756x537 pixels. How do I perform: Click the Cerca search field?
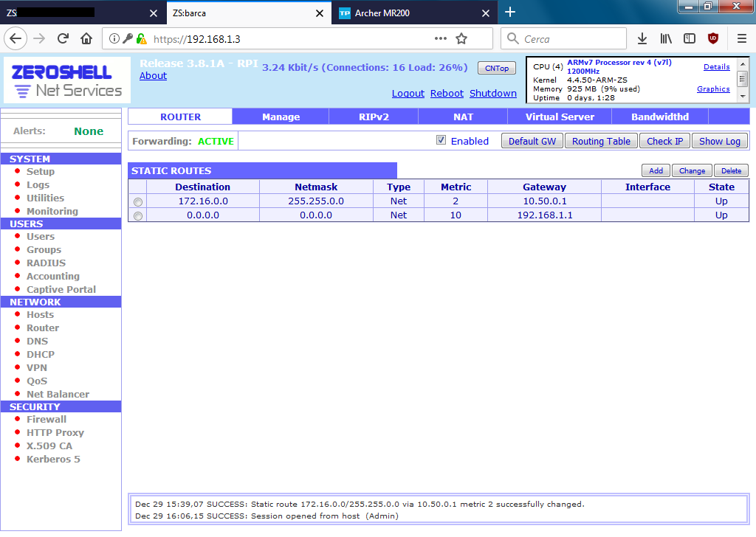[x=572, y=38]
